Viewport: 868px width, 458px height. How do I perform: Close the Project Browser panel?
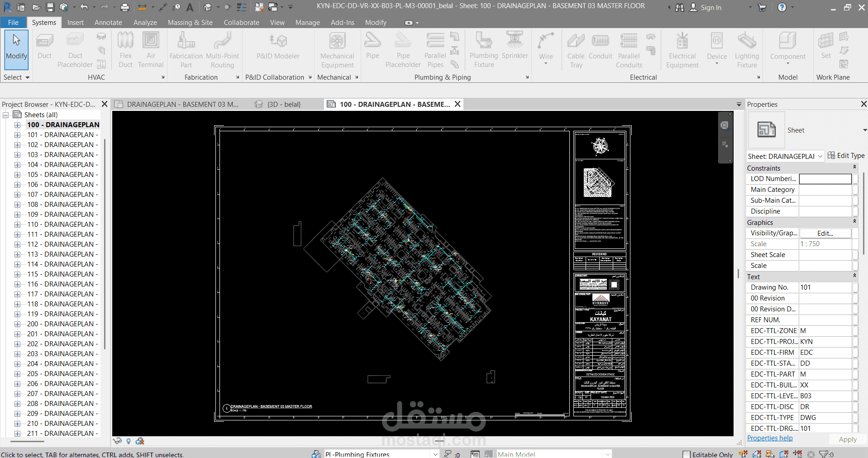click(x=105, y=104)
